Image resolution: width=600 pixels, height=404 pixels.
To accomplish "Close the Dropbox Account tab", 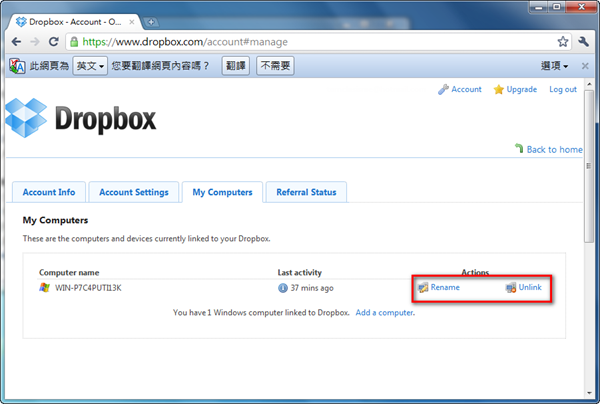I will tap(132, 22).
